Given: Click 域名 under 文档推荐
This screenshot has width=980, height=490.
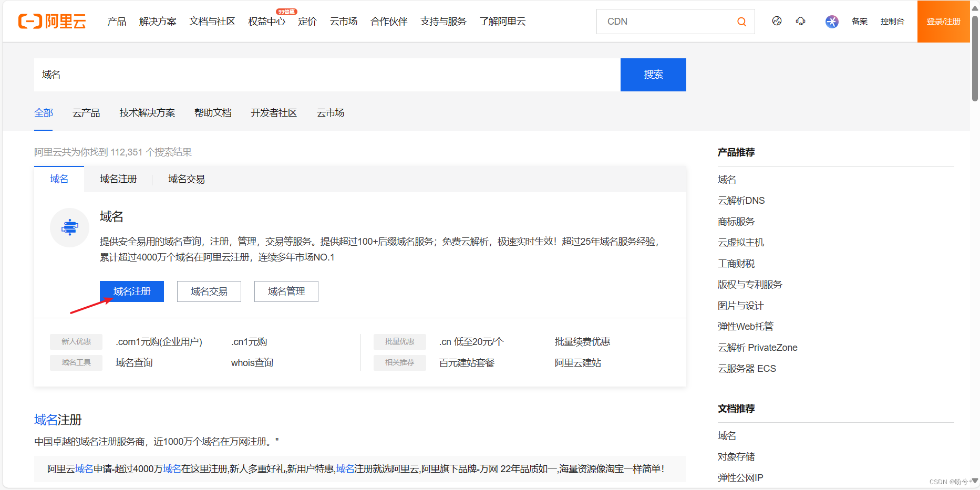Looking at the screenshot, I should 727,436.
